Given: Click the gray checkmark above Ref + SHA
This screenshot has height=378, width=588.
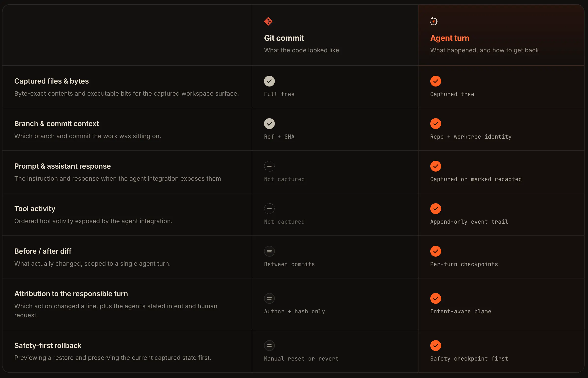Looking at the screenshot, I should tap(269, 124).
